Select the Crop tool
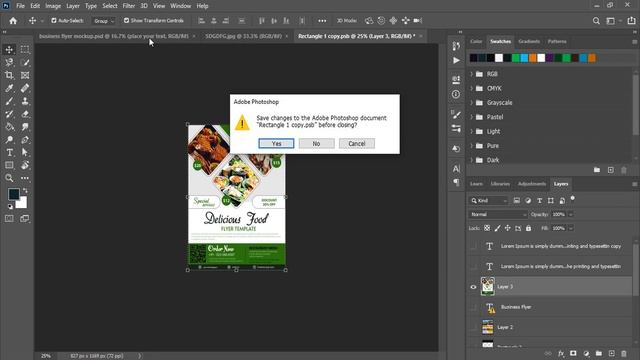This screenshot has height=360, width=640. (x=9, y=75)
